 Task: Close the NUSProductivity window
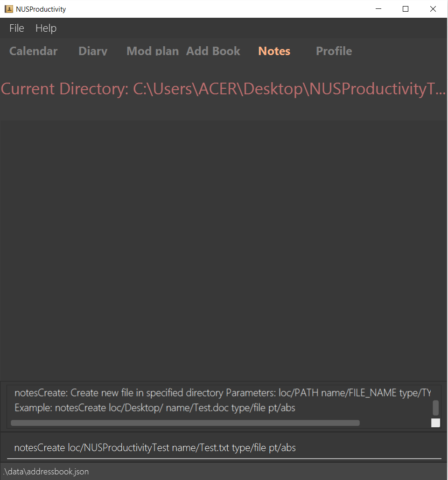[433, 9]
